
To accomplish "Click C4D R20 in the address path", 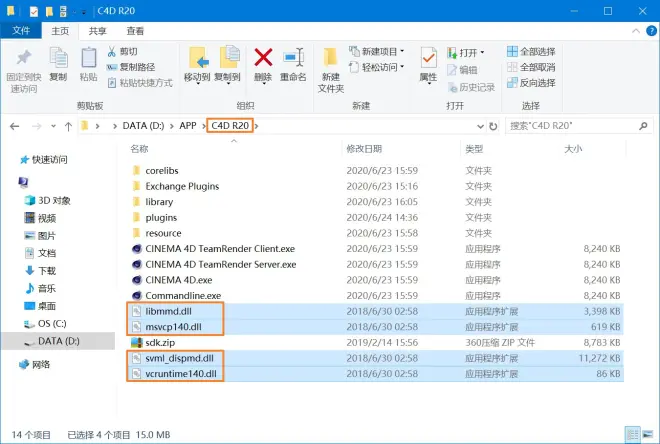I will point(230,126).
